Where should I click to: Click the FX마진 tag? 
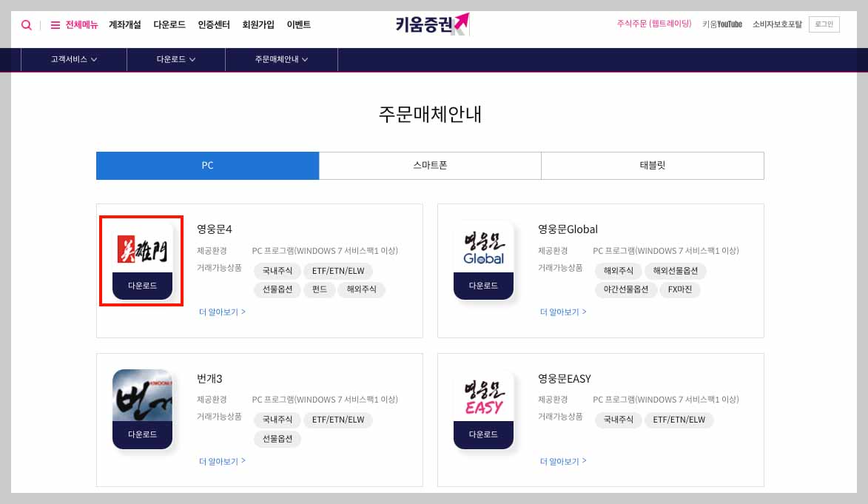(680, 289)
